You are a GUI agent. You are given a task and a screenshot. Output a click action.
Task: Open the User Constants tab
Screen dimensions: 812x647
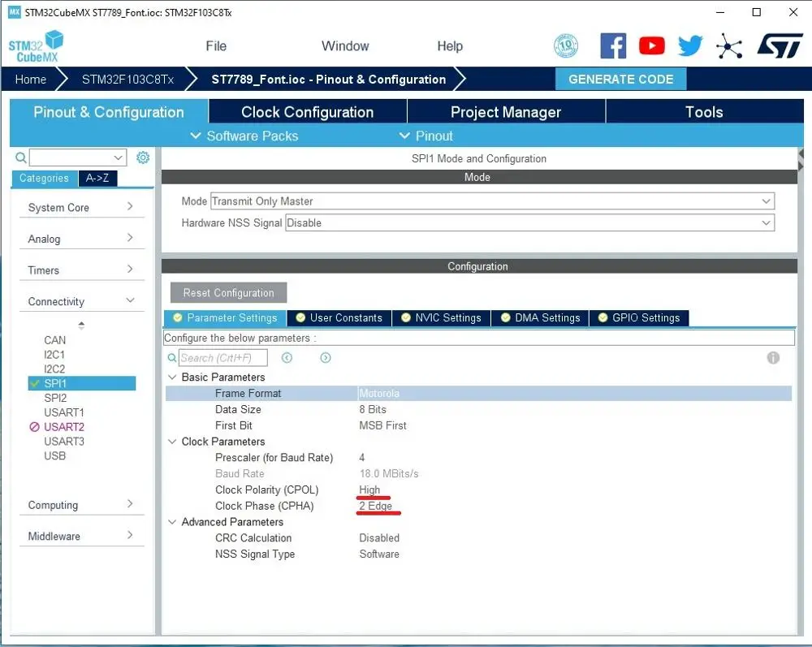[x=339, y=317]
